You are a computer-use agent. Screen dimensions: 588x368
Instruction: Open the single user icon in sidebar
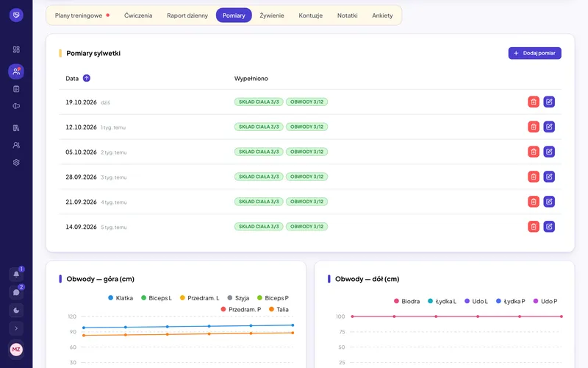(x=16, y=145)
